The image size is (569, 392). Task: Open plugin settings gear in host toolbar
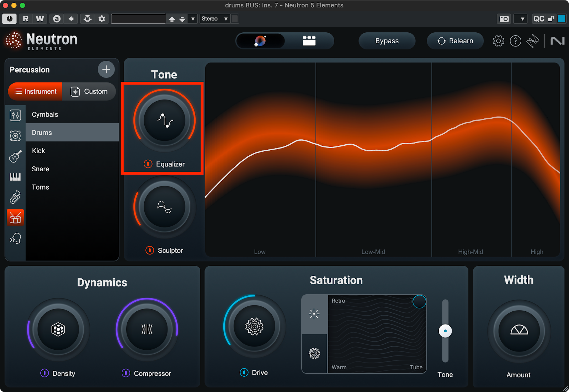pos(102,19)
